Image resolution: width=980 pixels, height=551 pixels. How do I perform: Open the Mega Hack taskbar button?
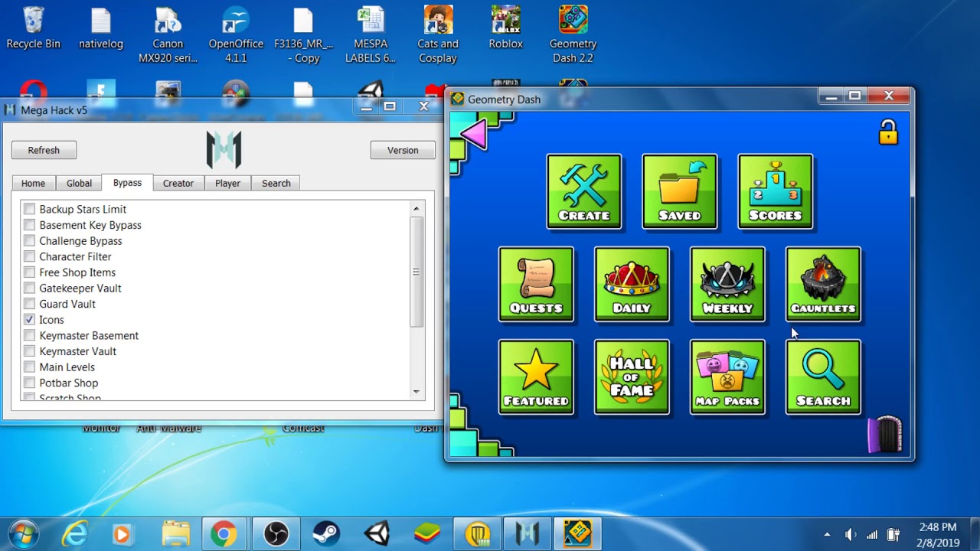tap(528, 533)
